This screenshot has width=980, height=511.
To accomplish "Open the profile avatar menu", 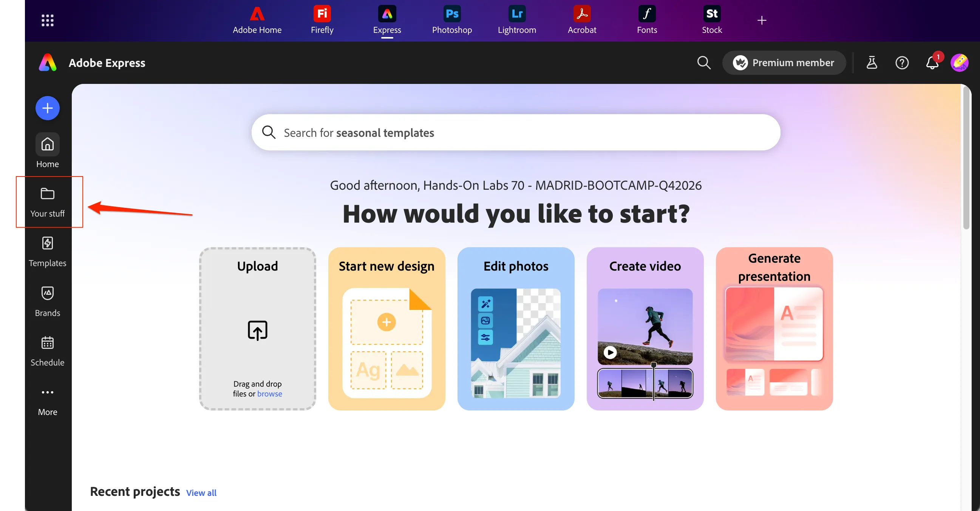I will 959,63.
